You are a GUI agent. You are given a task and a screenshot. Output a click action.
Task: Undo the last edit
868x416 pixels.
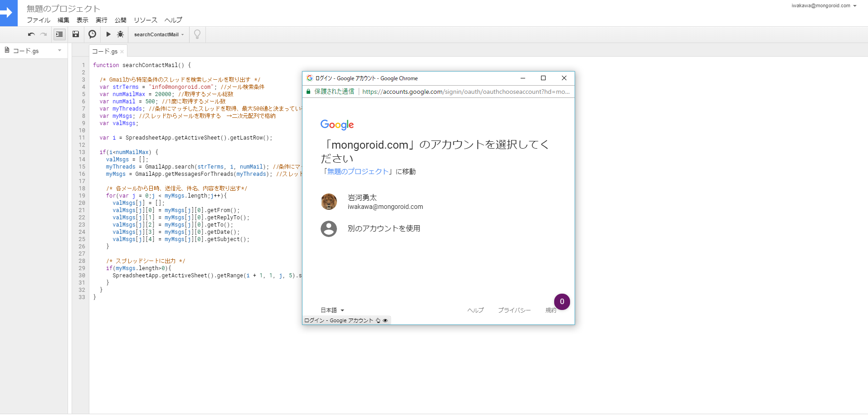31,34
